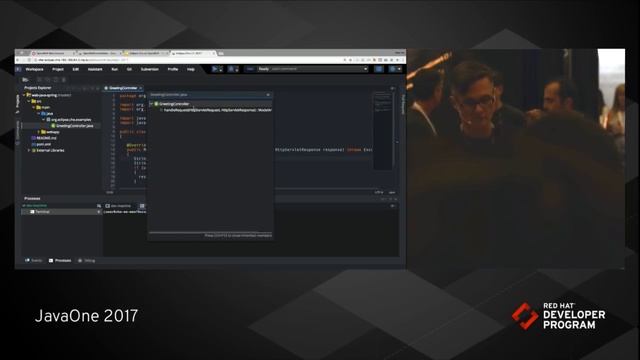The width and height of the screenshot is (640, 360).
Task: Click the Che logo icon beside Workspace
Action: tap(18, 69)
